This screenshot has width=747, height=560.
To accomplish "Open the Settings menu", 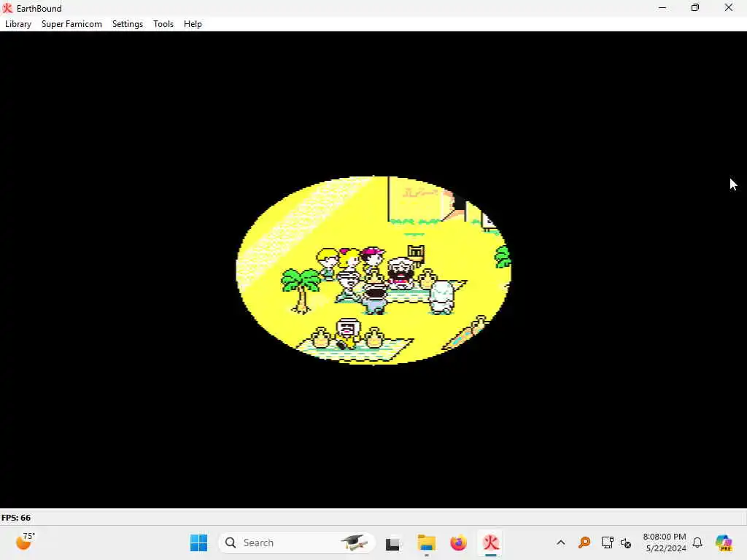I will pos(127,24).
